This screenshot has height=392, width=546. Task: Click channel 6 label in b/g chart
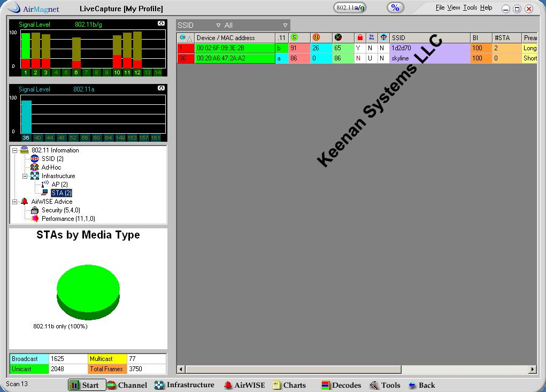pos(76,72)
